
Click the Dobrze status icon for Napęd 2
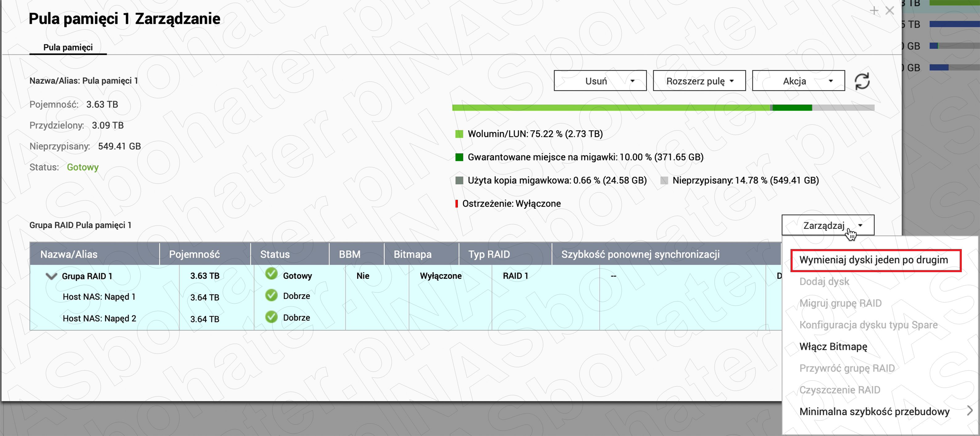(x=271, y=317)
